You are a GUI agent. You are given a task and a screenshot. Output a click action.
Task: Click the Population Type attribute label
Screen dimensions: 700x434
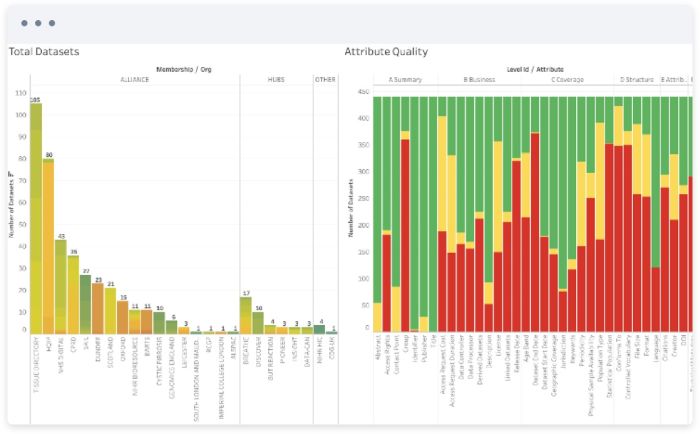(x=600, y=358)
